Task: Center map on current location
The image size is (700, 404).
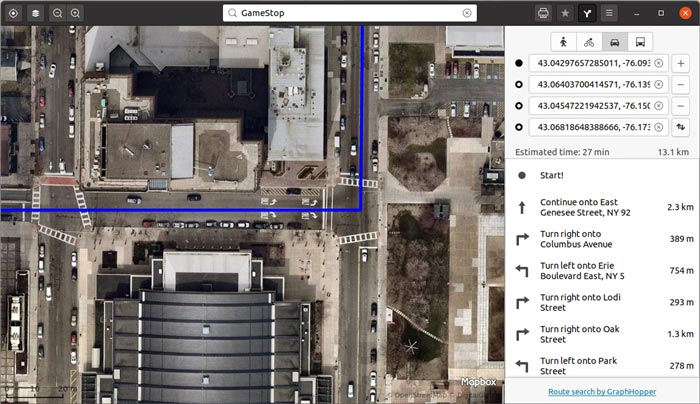Action: click(x=13, y=13)
